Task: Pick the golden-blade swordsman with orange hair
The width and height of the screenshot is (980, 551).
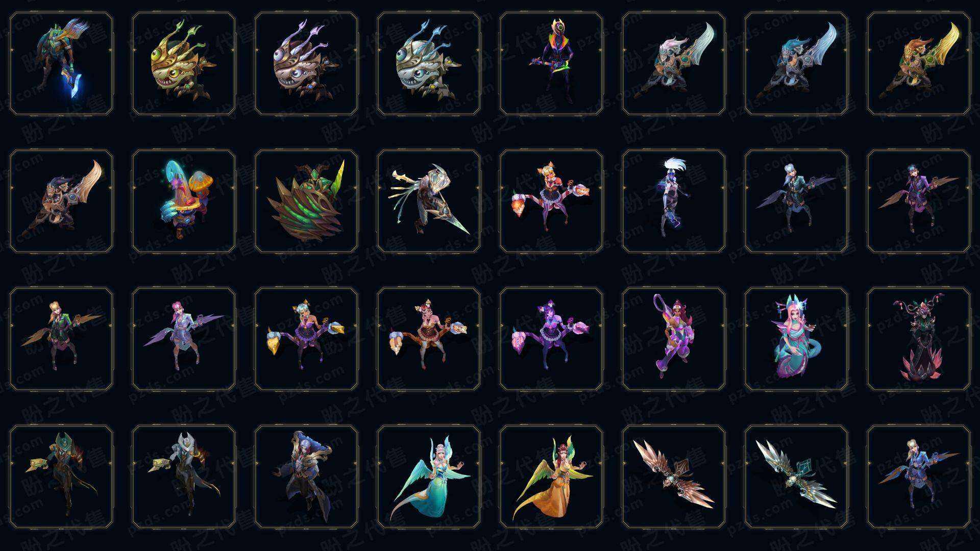Action: pos(919,63)
